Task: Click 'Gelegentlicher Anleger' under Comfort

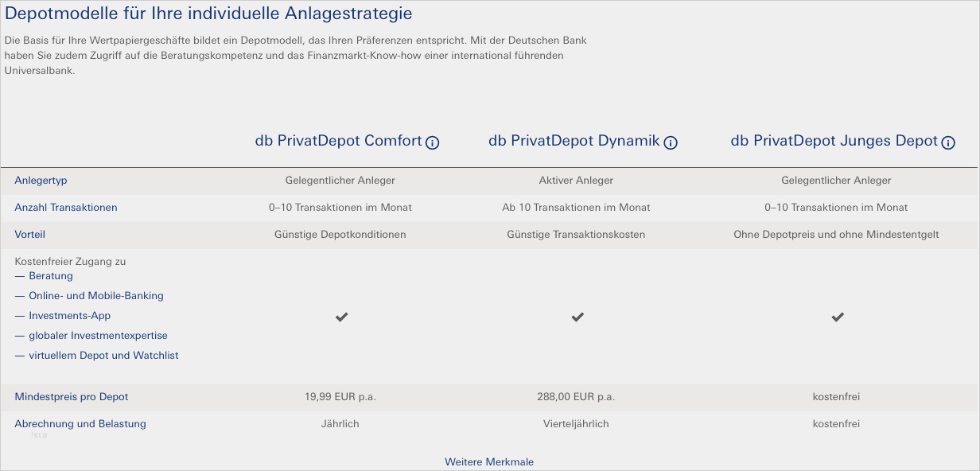Action: click(x=340, y=181)
